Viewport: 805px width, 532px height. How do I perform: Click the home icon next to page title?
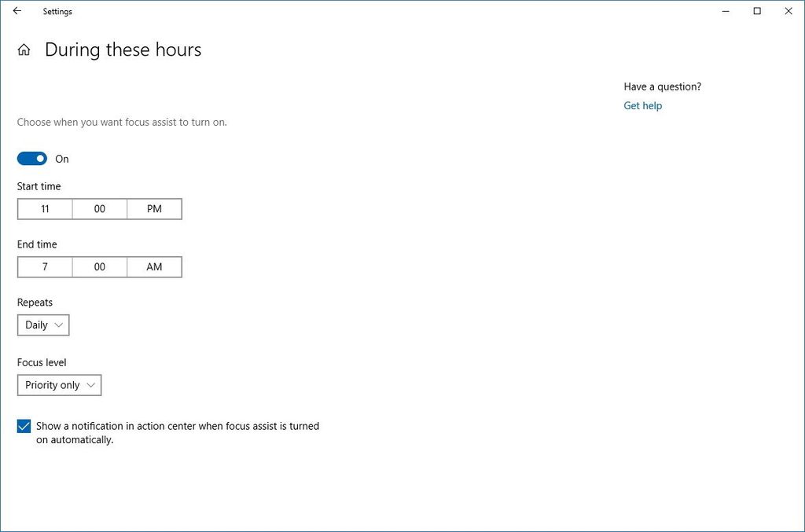point(24,49)
